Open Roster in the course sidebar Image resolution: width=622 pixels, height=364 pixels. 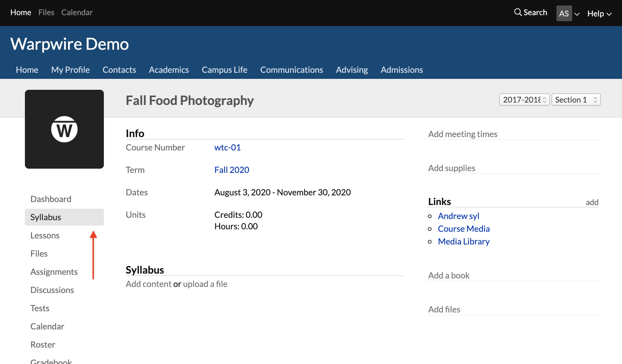click(x=43, y=345)
